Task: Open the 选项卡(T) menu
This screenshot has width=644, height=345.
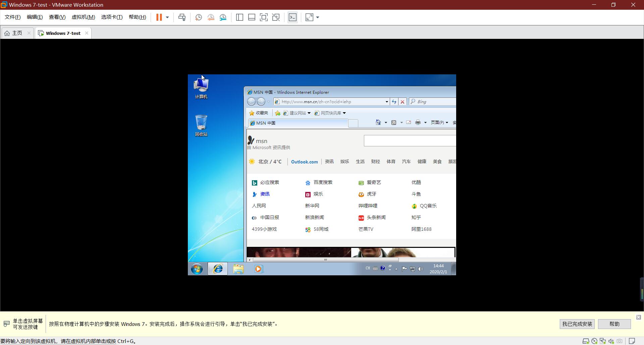Action: click(x=112, y=17)
